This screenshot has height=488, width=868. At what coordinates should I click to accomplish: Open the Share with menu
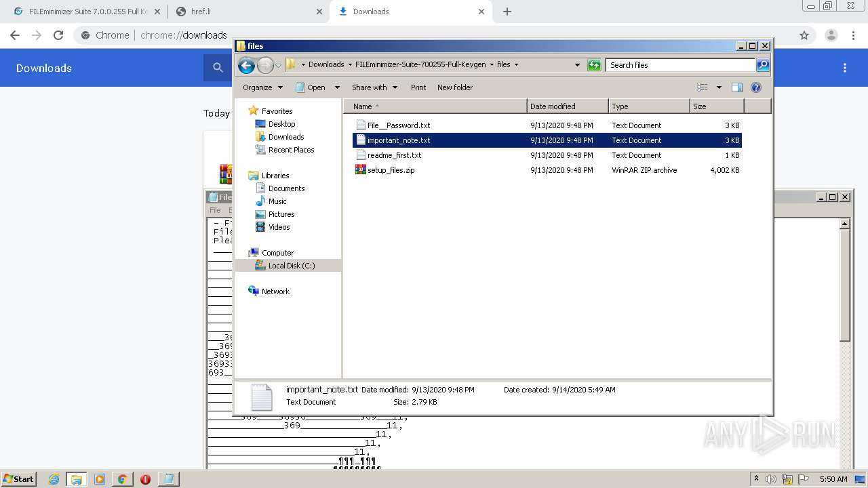click(374, 87)
